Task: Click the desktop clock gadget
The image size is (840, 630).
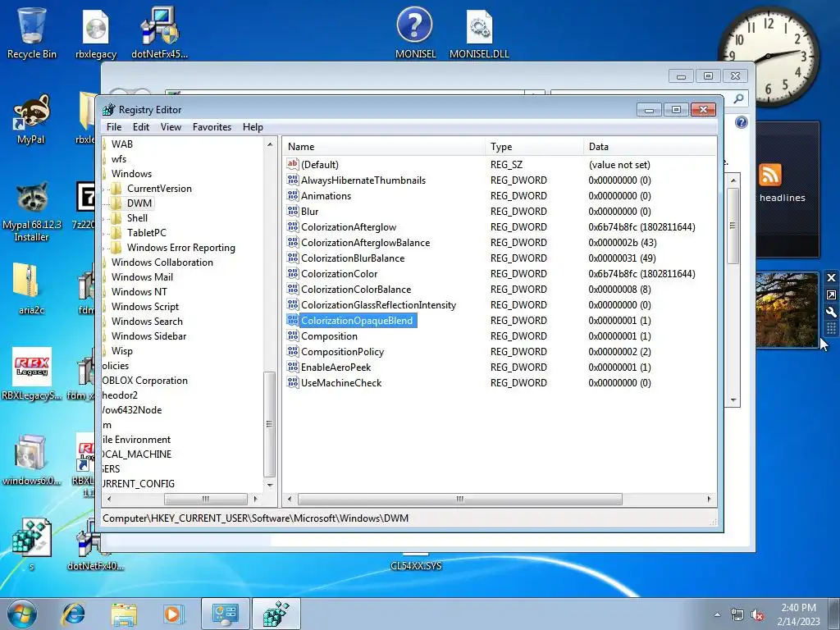Action: point(768,56)
